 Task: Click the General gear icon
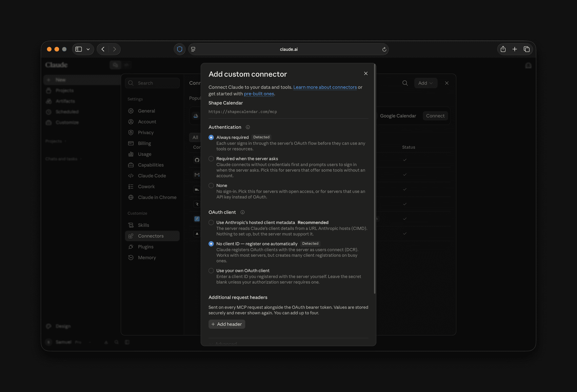[x=131, y=111]
